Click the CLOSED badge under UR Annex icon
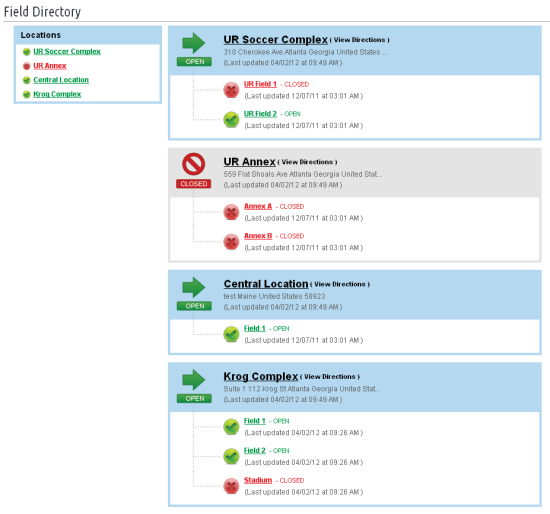The height and width of the screenshot is (514, 550). (x=194, y=184)
